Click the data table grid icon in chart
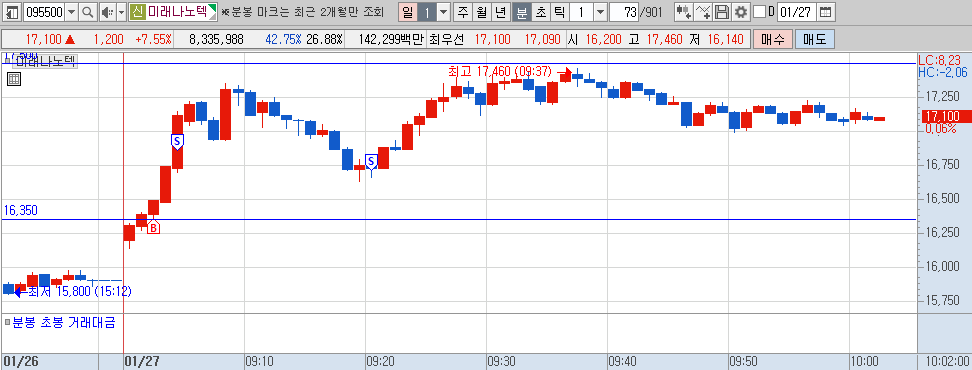Screen dimensions: 972x370 [14, 79]
